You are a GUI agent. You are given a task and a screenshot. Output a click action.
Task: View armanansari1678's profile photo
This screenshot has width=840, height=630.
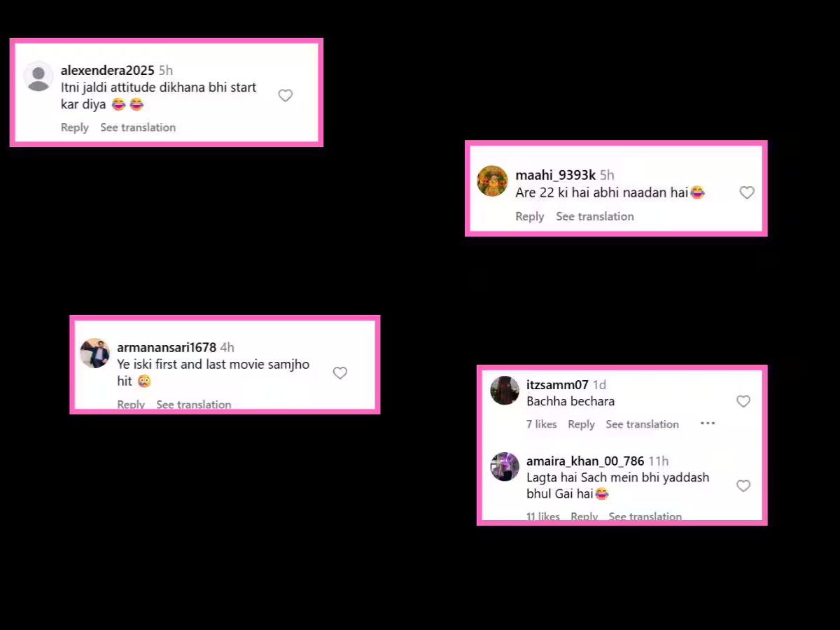94,353
